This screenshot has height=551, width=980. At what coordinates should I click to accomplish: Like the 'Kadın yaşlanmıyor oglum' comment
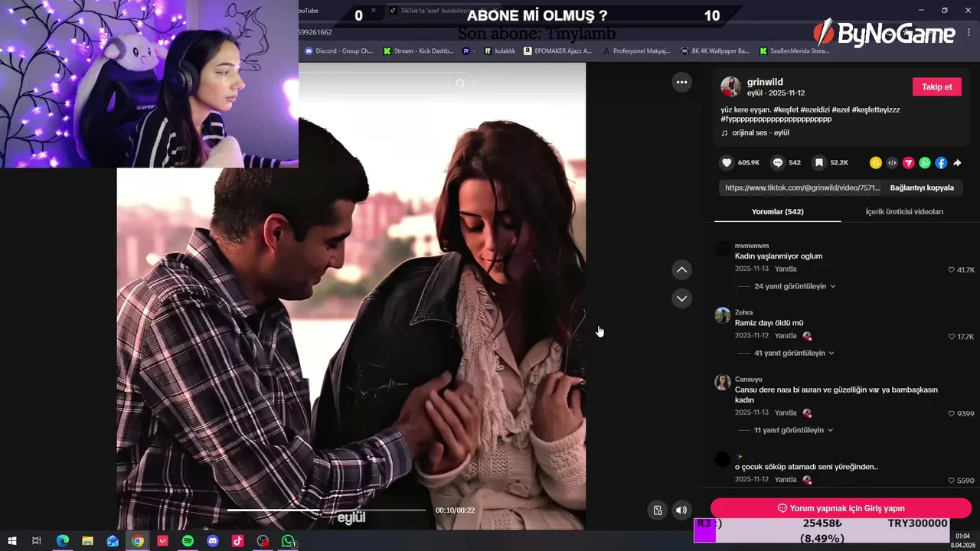click(x=952, y=270)
